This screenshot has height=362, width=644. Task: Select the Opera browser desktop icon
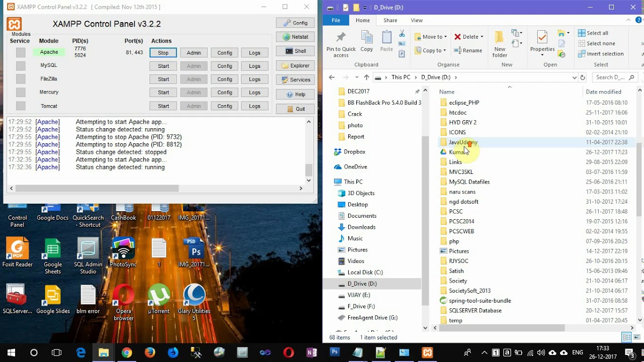(x=123, y=302)
